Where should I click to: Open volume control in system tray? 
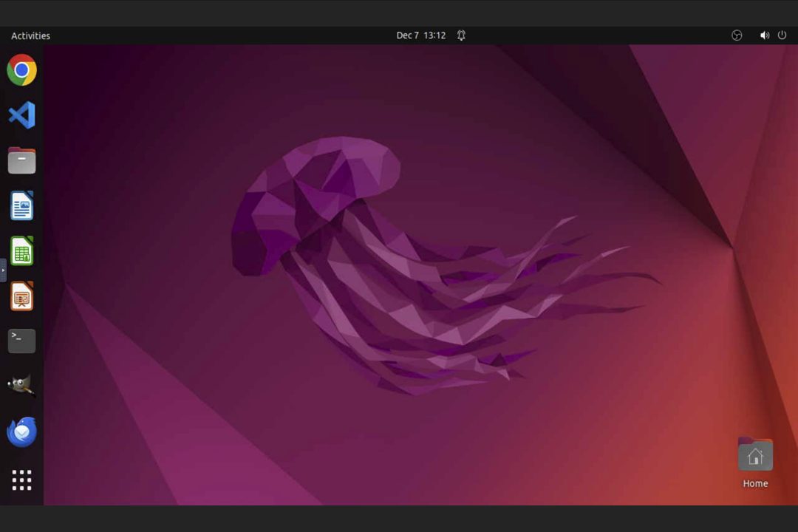pos(764,35)
